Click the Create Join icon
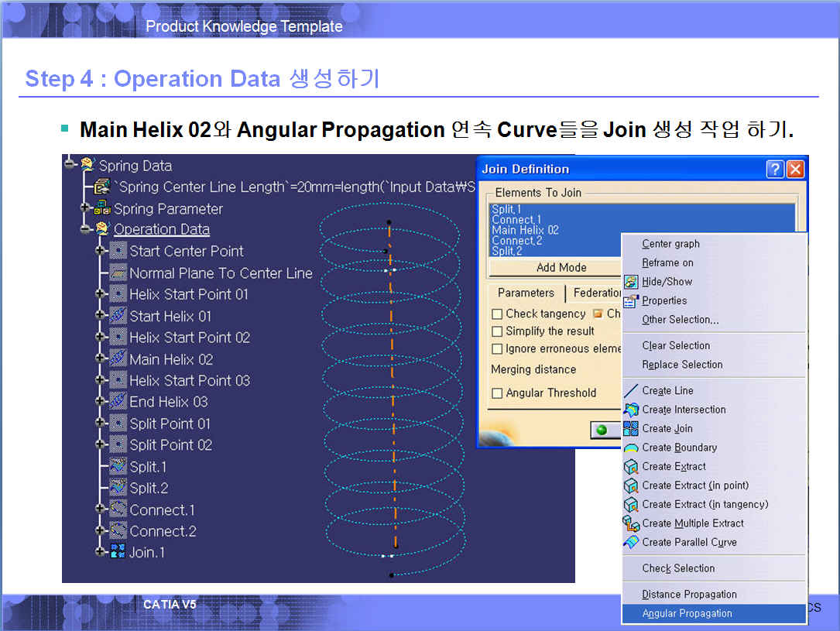Viewport: 840px width, 631px height. (x=631, y=429)
